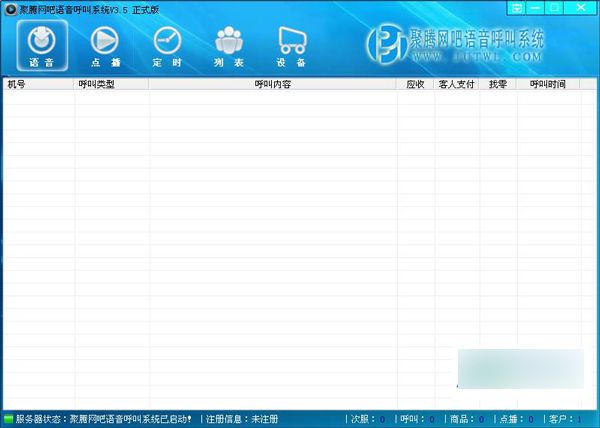Image resolution: width=600 pixels, height=428 pixels.
Task: Select the 定时 clock timer icon
Action: click(x=167, y=46)
